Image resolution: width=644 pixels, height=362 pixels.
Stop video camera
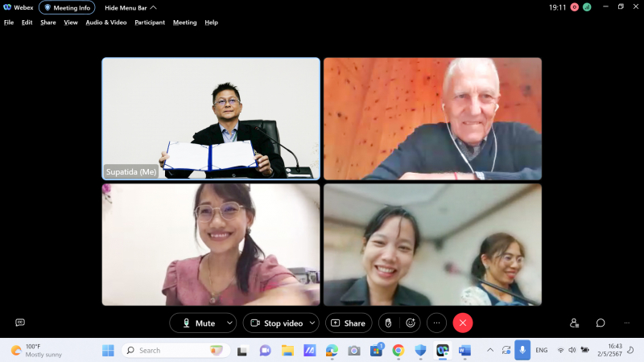pyautogui.click(x=276, y=323)
